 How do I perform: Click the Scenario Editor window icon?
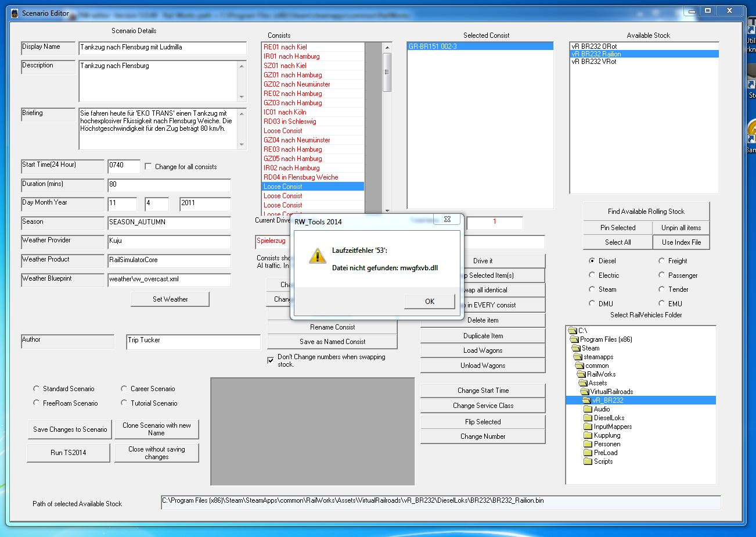point(15,13)
